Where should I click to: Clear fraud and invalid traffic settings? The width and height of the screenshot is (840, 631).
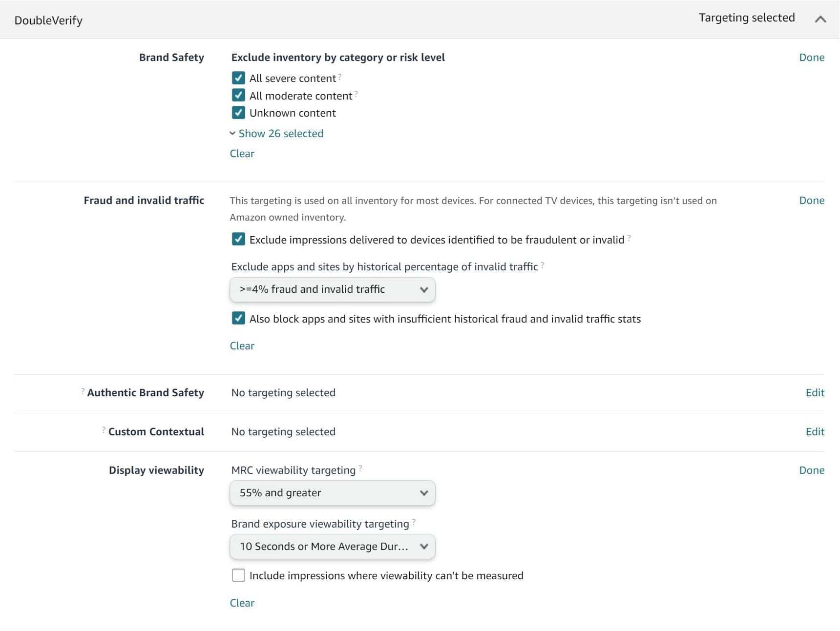242,346
